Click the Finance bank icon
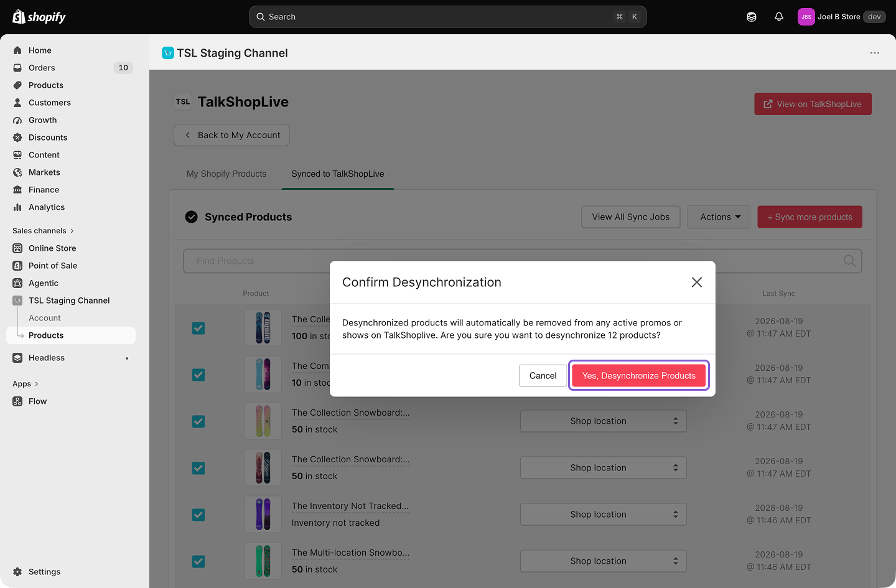 (x=17, y=190)
